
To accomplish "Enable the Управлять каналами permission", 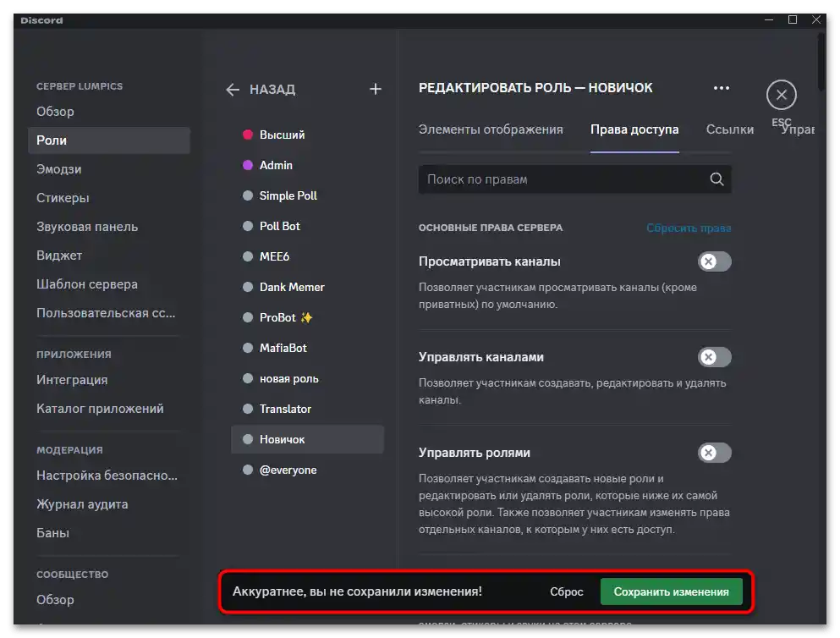I will 714,357.
